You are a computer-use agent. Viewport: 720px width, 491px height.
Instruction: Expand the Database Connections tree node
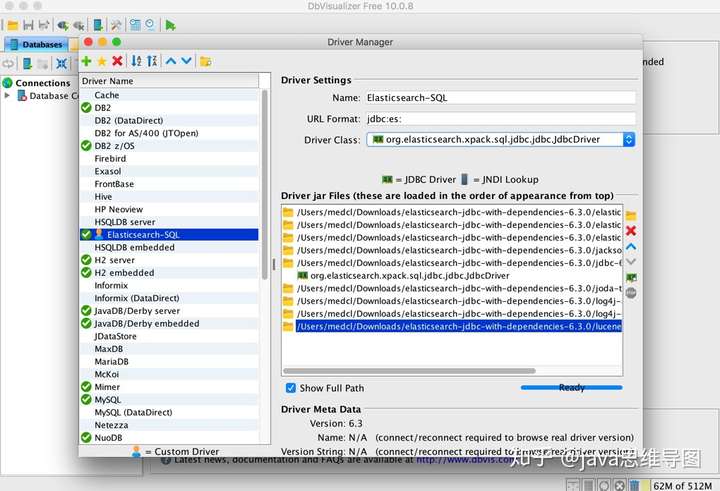7,96
